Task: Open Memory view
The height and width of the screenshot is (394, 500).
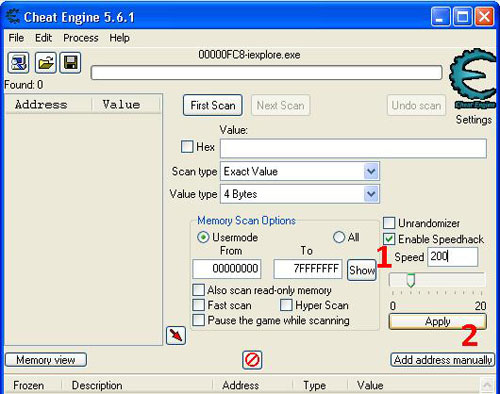Action: [46, 360]
